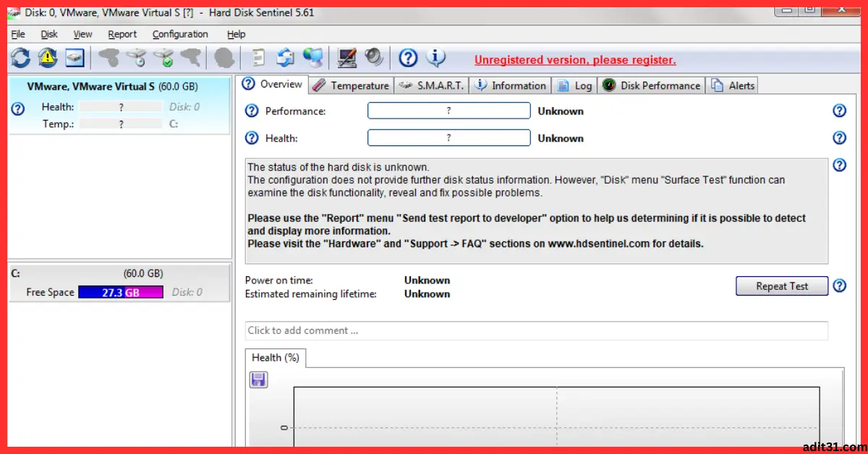Viewport: 868px width, 454px height.
Task: Click the help icon in the left disk panel
Action: point(19,108)
